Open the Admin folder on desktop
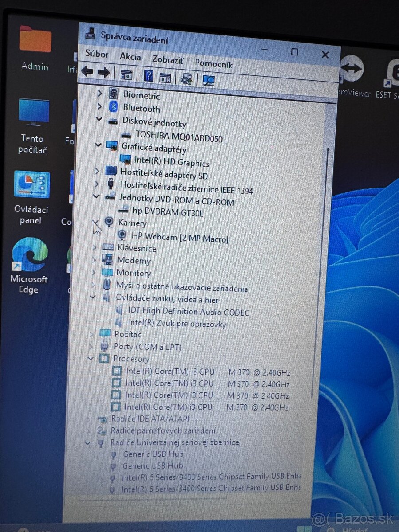The width and height of the screenshot is (399, 532). 35,48
